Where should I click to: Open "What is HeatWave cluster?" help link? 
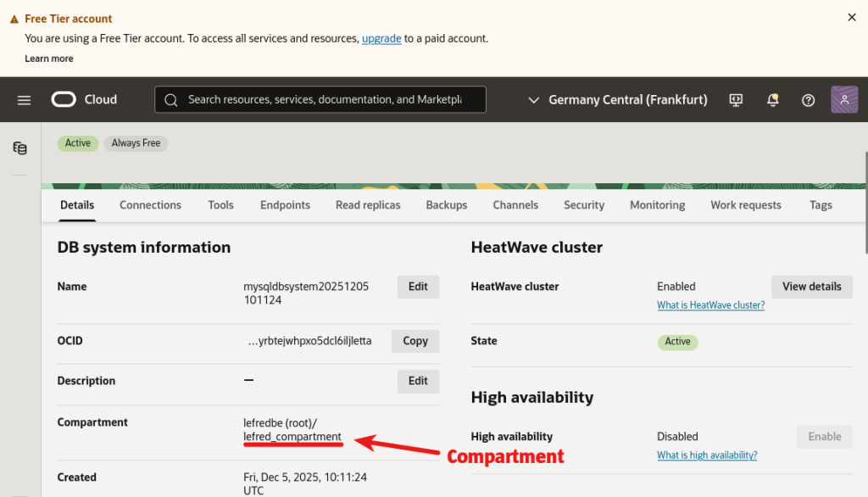click(710, 305)
